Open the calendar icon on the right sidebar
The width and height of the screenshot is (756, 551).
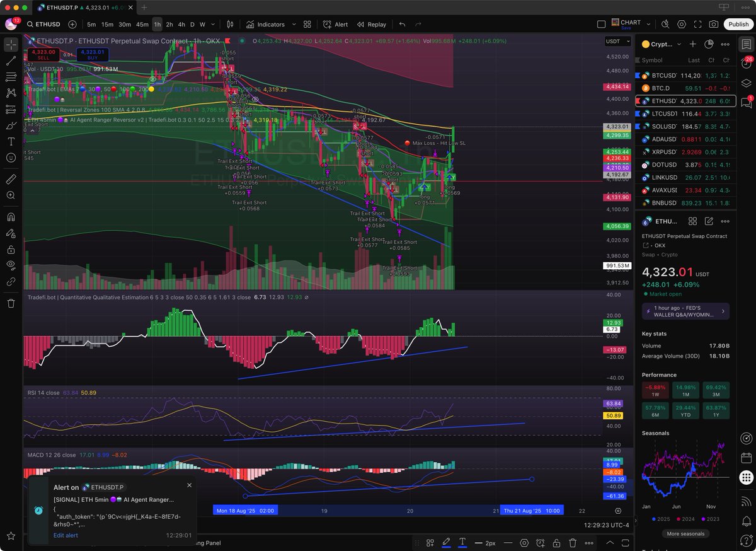[x=746, y=458]
